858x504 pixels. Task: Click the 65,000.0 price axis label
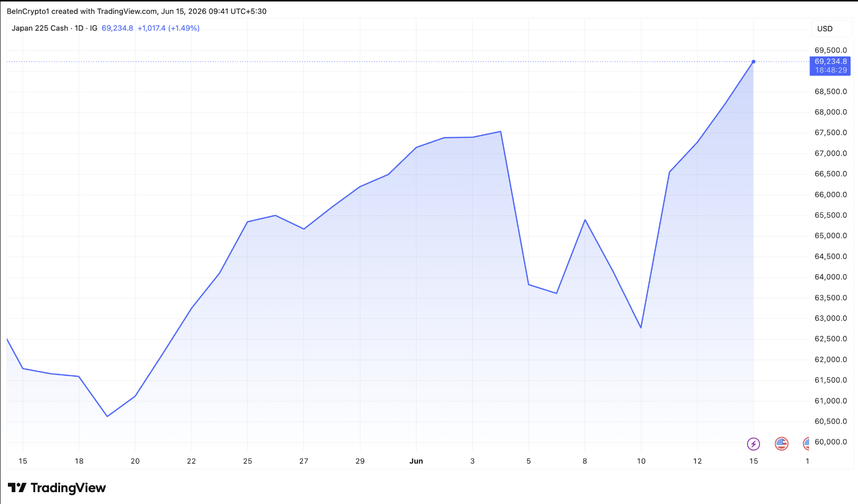(831, 236)
